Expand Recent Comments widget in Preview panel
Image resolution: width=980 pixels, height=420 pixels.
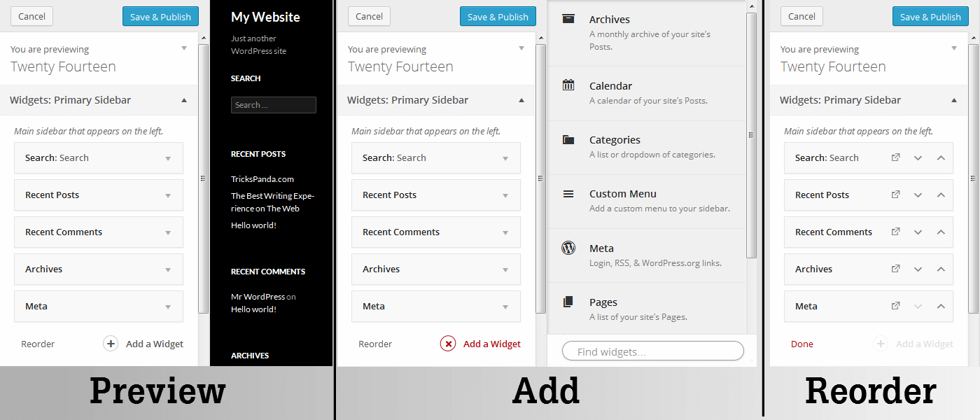pos(168,232)
